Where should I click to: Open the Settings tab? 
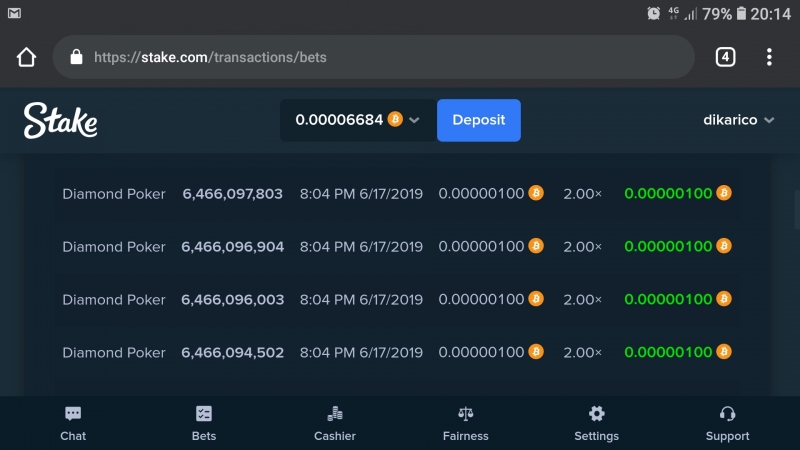point(596,423)
